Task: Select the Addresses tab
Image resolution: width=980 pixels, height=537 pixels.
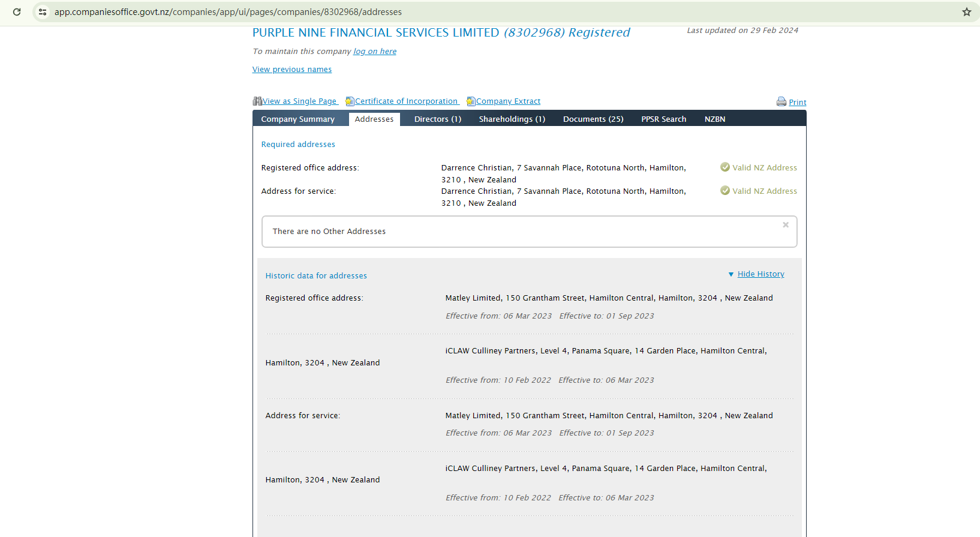Action: pyautogui.click(x=374, y=119)
